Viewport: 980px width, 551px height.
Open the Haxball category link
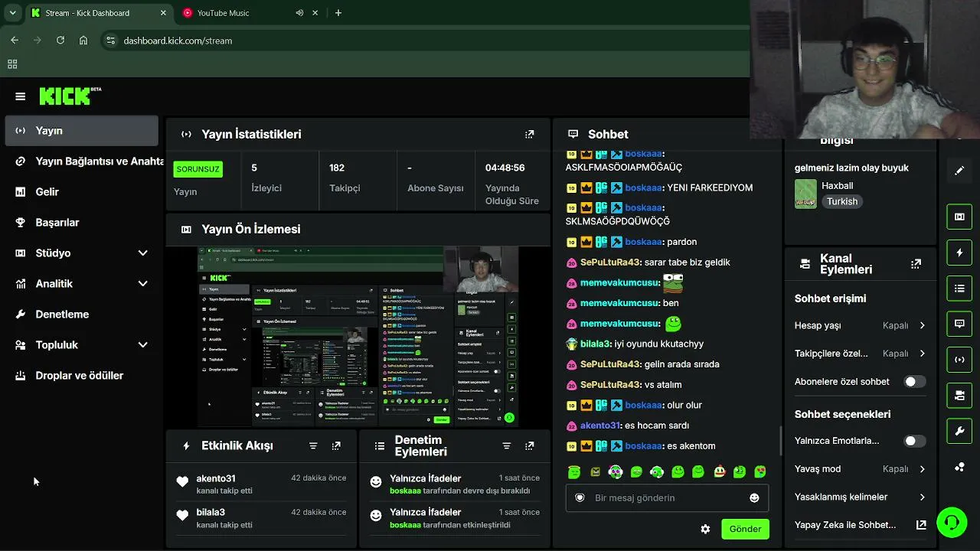pyautogui.click(x=837, y=186)
